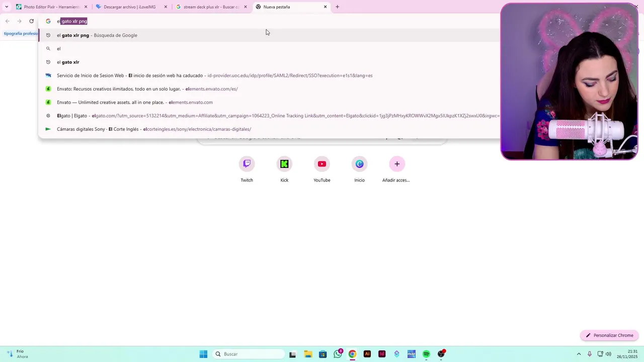
Task: Open the Inicio shortcut
Action: [x=359, y=169]
